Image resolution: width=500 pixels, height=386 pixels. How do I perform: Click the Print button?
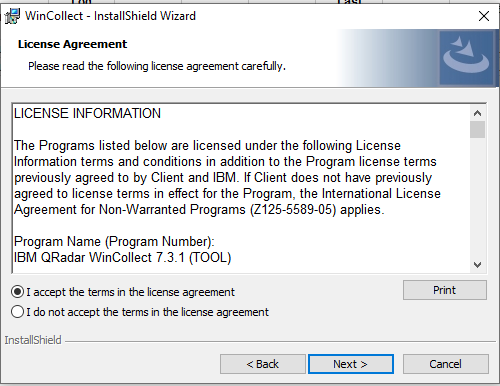coord(445,290)
